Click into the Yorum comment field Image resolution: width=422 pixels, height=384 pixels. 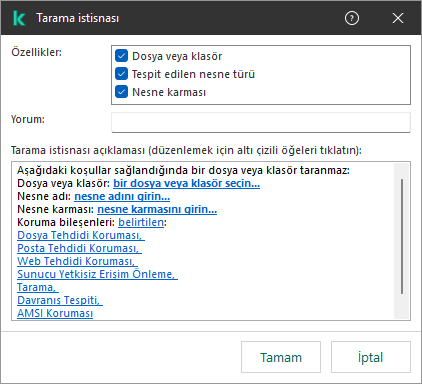(x=261, y=122)
